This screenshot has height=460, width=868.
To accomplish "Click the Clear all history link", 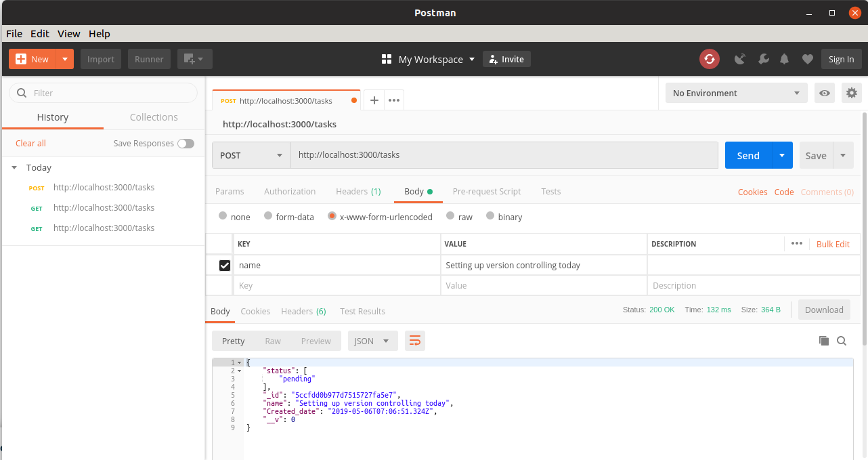I will pos(30,143).
